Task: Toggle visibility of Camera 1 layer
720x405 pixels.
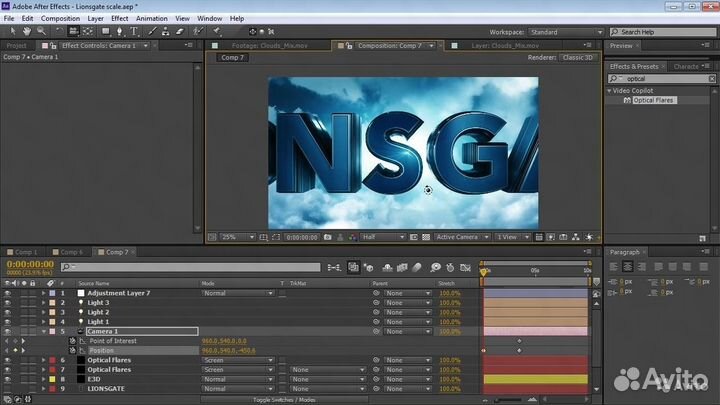Action: point(7,332)
